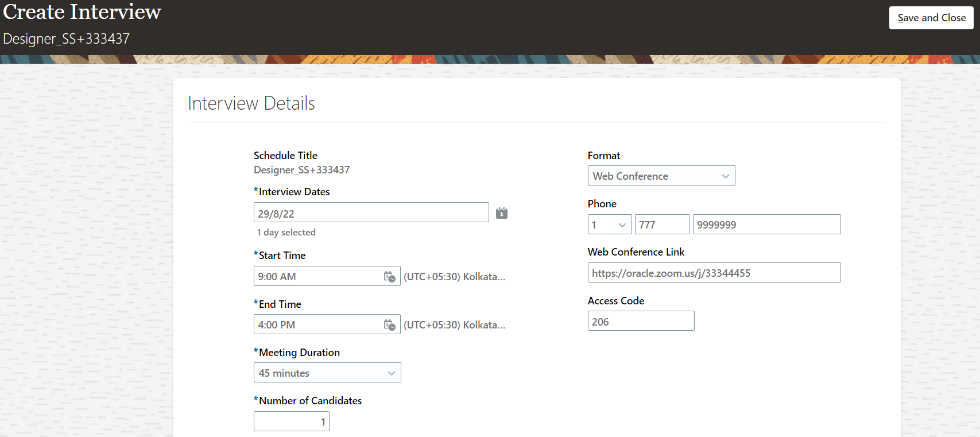This screenshot has width=980, height=437.
Task: Click the phone number field showing 9999999
Action: (766, 225)
